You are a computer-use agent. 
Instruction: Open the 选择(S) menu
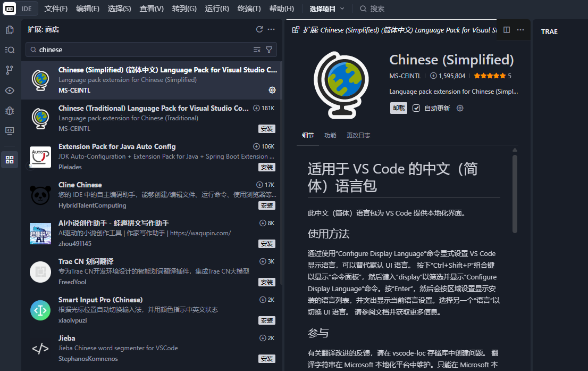[119, 9]
